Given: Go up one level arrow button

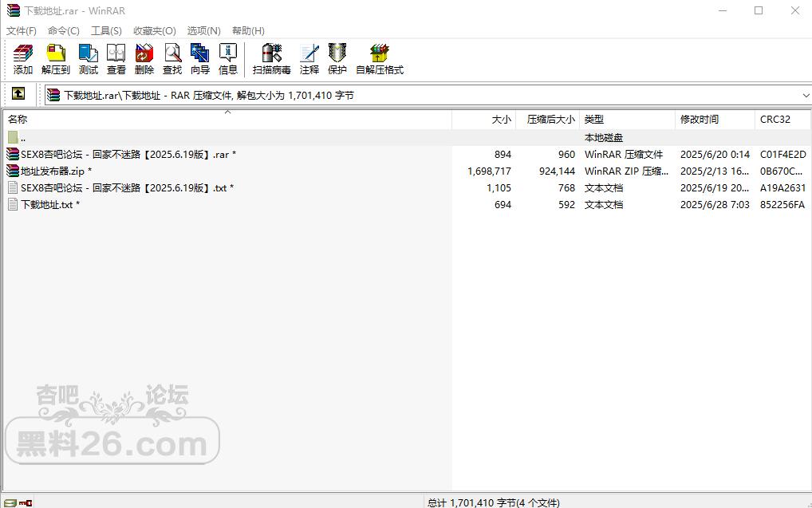Looking at the screenshot, I should point(18,94).
